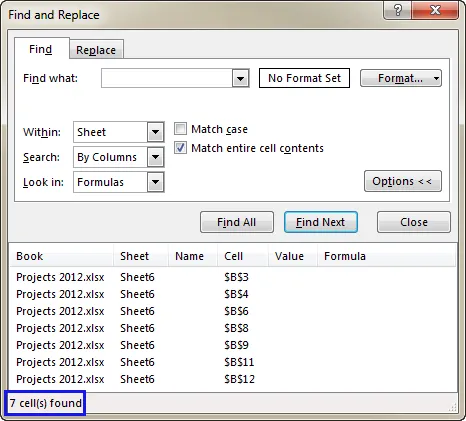Enable the Match case checkbox

tap(180, 129)
